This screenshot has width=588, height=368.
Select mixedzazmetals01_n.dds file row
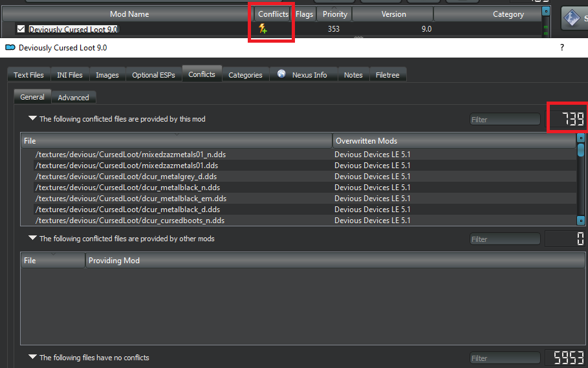131,155
